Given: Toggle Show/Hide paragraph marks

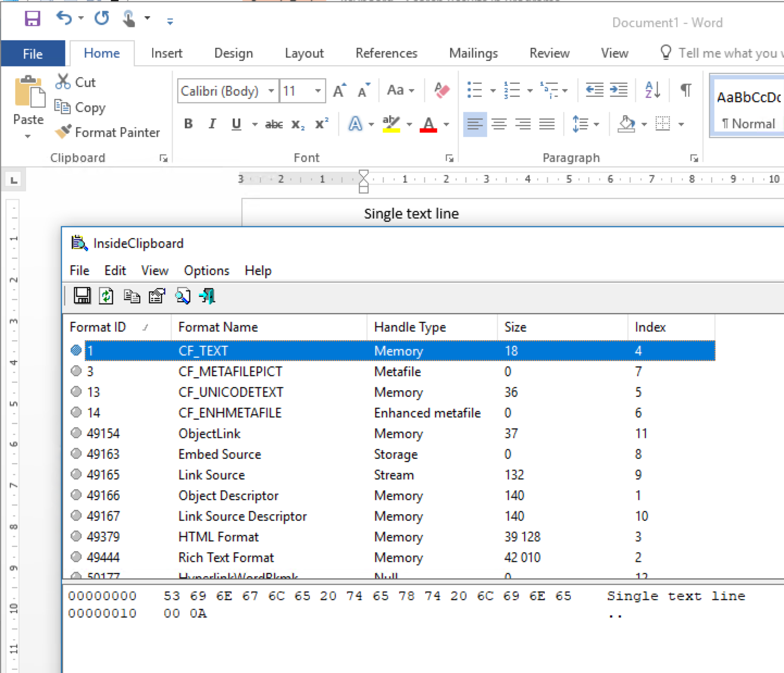Looking at the screenshot, I should pyautogui.click(x=686, y=90).
